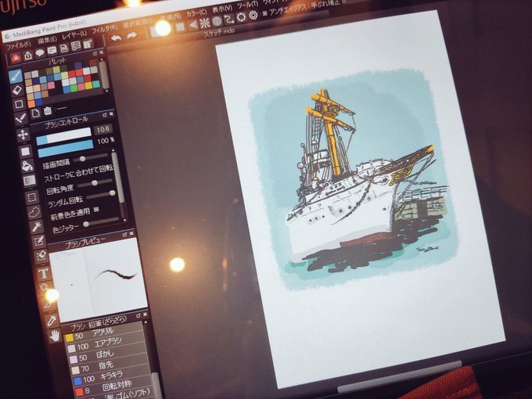
Task: Select the キラキラ brush
Action: coord(112,377)
